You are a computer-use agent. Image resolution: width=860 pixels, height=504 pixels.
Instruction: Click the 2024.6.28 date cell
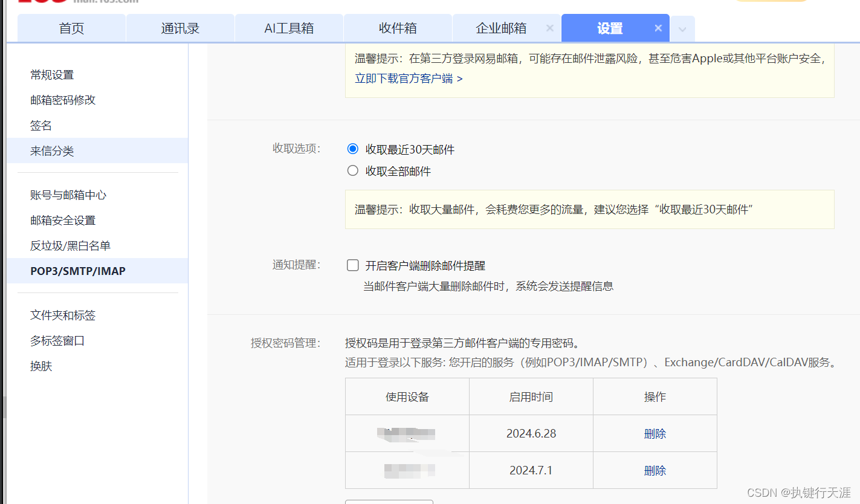(x=531, y=433)
